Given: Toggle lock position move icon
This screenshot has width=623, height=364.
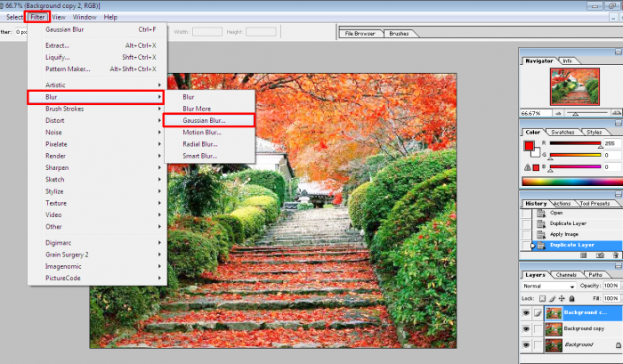Looking at the screenshot, I should pos(562,298).
